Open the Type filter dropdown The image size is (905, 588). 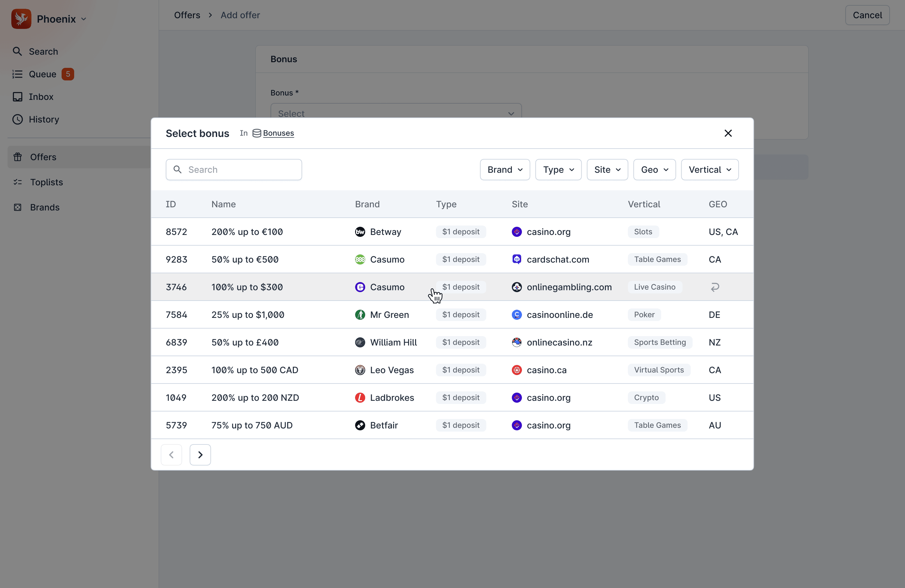point(558,170)
